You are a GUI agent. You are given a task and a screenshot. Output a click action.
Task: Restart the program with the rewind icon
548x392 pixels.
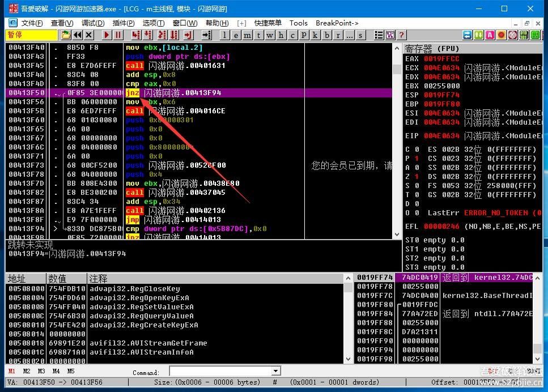tap(78, 35)
